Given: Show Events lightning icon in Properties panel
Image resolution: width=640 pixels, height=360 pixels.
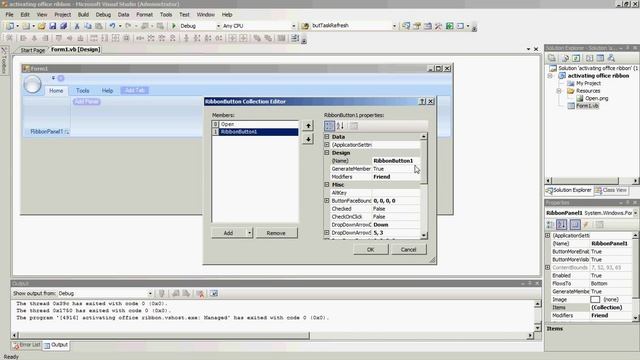Looking at the screenshot, I should point(586,224).
